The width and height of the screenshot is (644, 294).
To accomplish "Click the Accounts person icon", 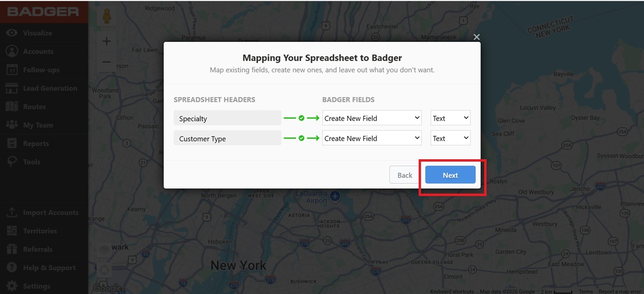I will 12,51.
